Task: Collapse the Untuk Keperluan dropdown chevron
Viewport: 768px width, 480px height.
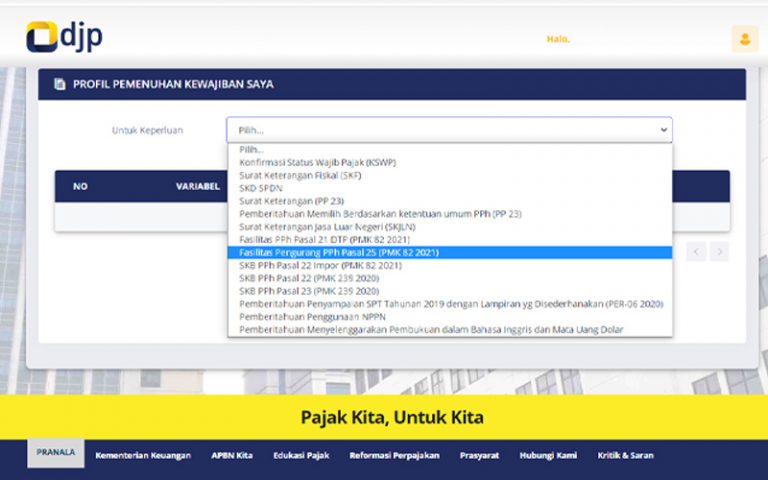Action: (662, 130)
